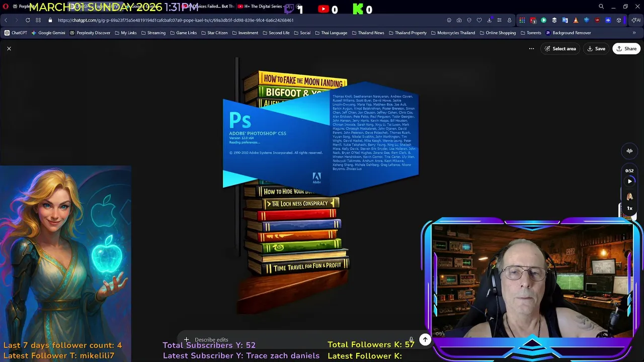Click the blue shield extension icon
The width and height of the screenshot is (644, 362).
pos(587,20)
